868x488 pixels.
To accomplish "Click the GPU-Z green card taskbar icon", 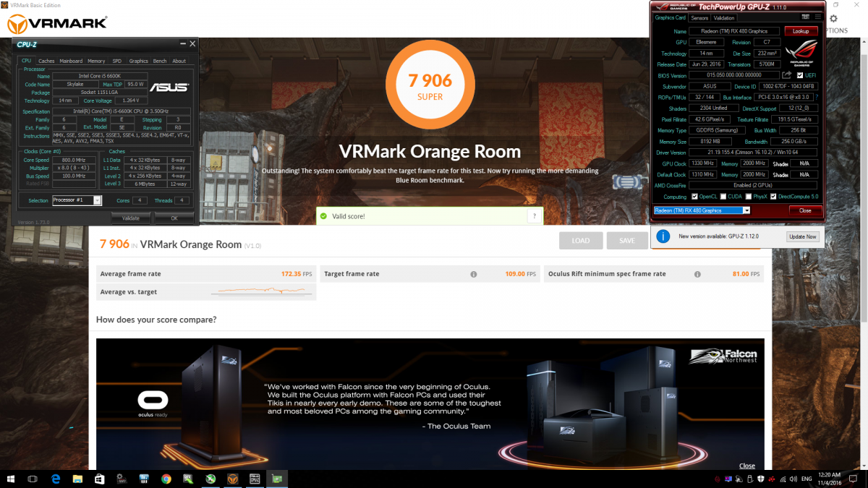I will (x=276, y=479).
